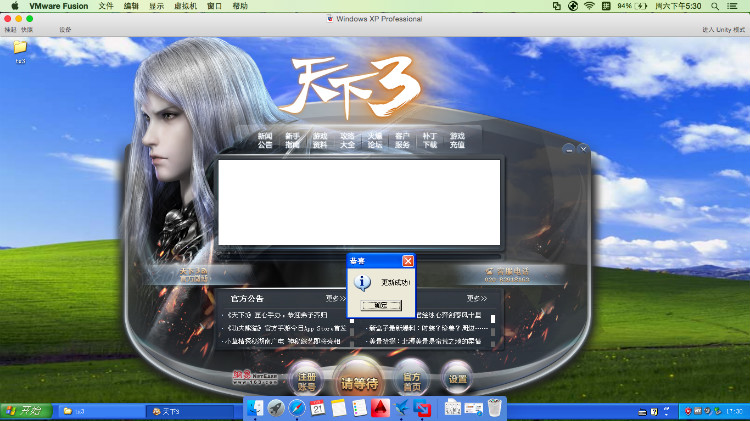Screen dimensions: 750x421
Task: Open the 帮助 Help menu
Action: [x=240, y=6]
